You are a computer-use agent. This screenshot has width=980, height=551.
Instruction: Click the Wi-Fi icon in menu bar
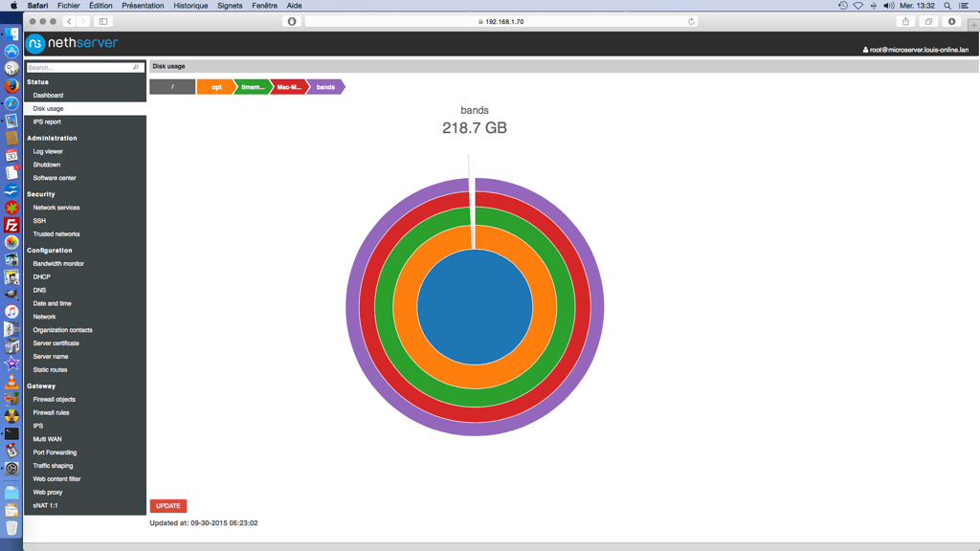coord(858,6)
